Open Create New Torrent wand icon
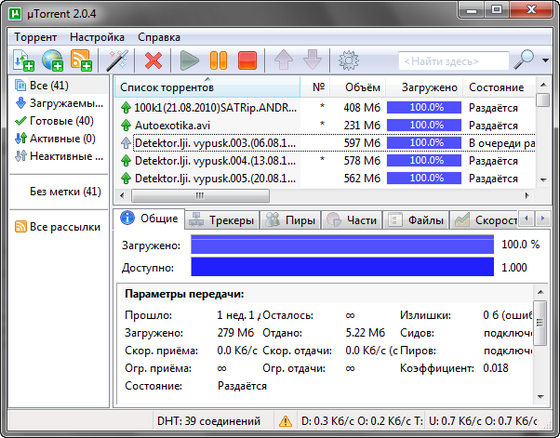The height and width of the screenshot is (438, 560). click(x=117, y=60)
